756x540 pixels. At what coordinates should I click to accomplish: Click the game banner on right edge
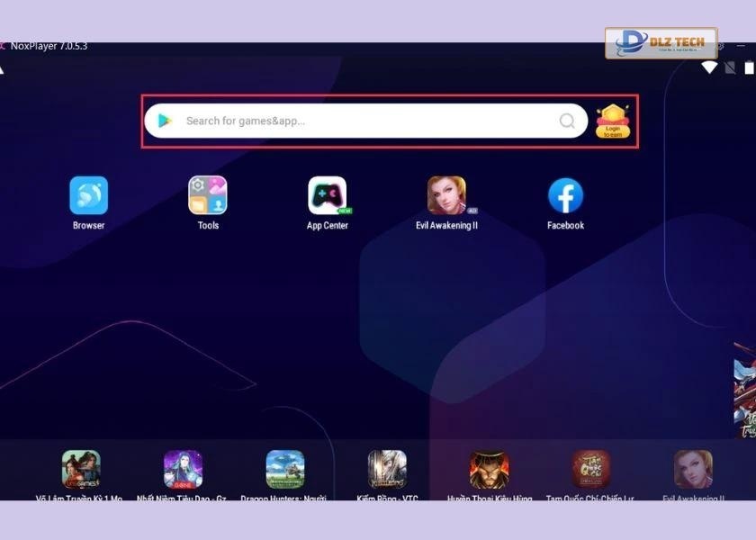coord(745,387)
